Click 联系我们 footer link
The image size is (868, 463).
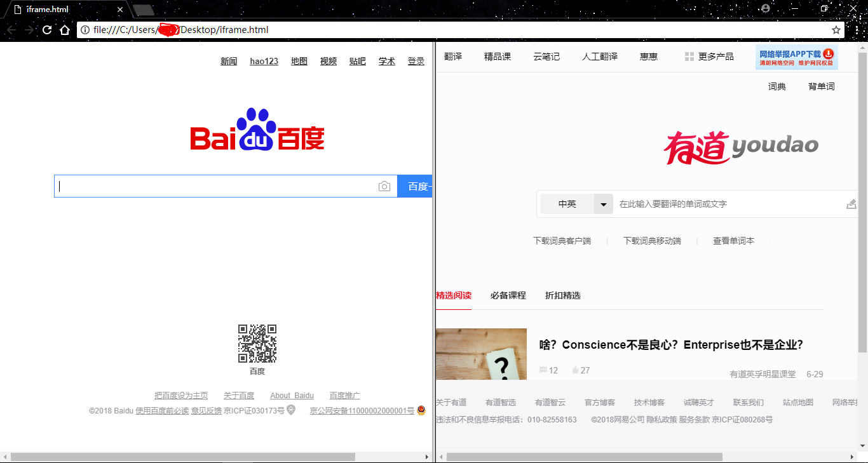[x=749, y=402]
